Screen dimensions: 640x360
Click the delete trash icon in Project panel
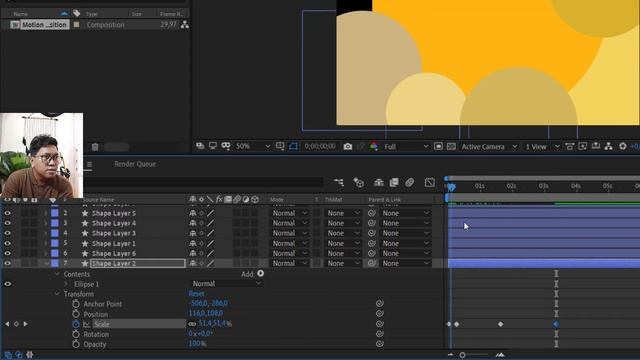(x=95, y=147)
